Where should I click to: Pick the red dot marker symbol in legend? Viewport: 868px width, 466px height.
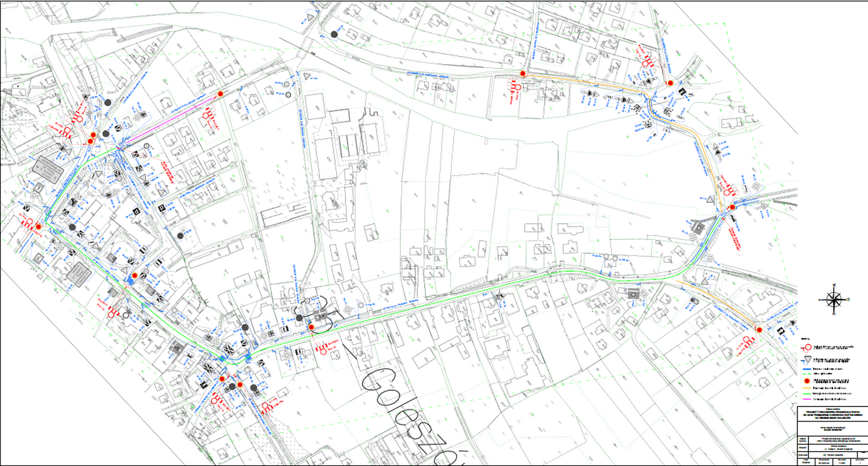[806, 381]
